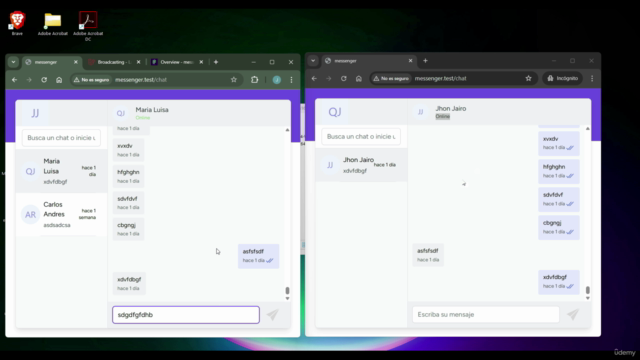
Task: Click scrollbar thumb in right chat messages
Action: [588, 290]
